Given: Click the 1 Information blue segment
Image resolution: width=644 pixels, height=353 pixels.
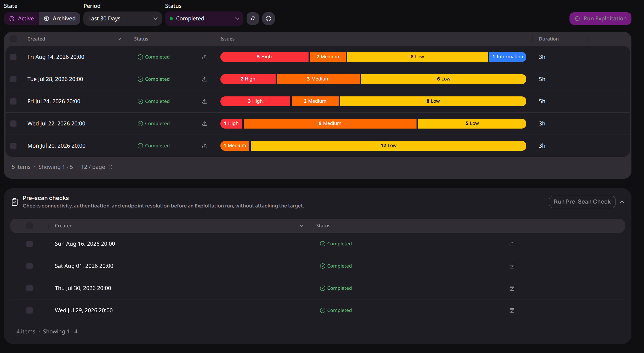Looking at the screenshot, I should 508,57.
